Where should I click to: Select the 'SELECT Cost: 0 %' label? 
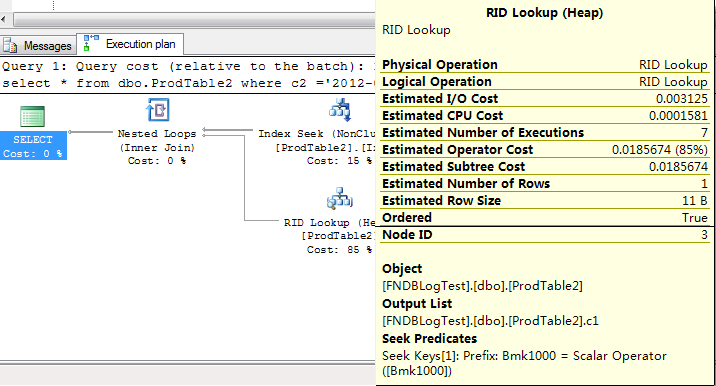[33, 146]
